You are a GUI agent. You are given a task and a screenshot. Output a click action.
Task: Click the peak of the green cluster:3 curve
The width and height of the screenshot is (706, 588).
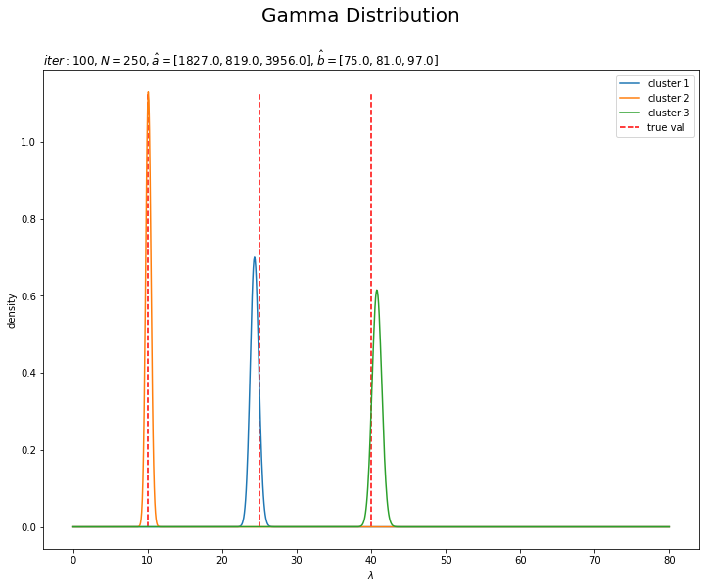point(377,292)
